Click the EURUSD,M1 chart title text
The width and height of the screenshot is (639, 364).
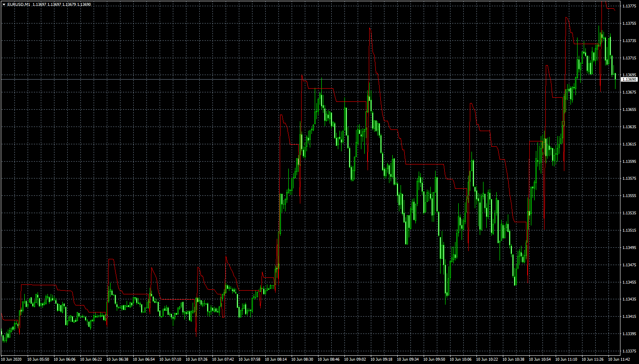tap(19, 5)
